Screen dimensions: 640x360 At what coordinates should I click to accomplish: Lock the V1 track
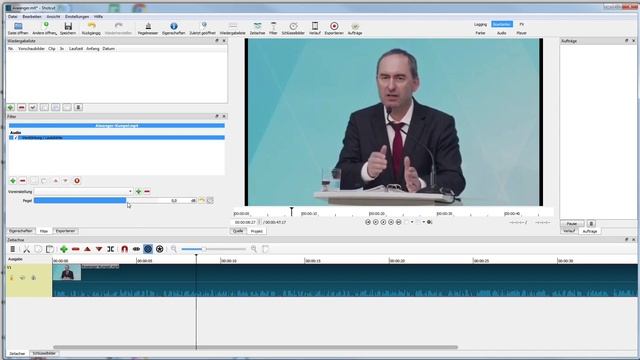pyautogui.click(x=33, y=278)
